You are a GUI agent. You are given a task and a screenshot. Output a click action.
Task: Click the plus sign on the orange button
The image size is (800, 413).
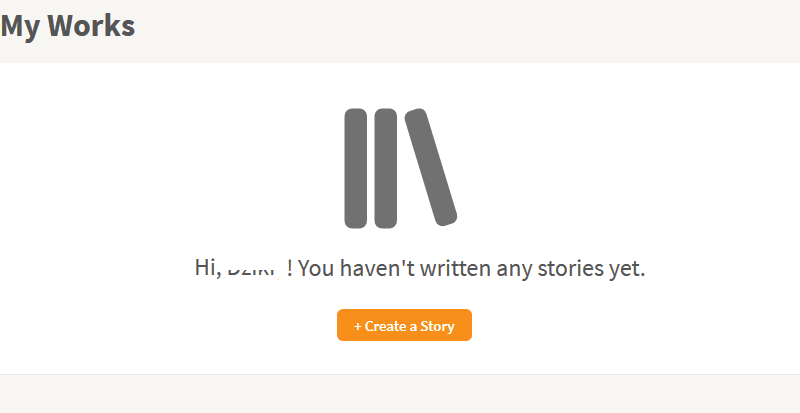coord(358,326)
